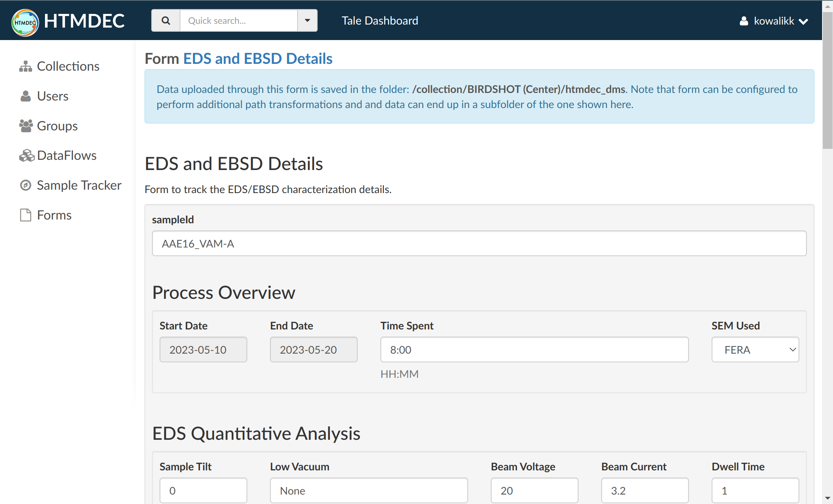This screenshot has width=833, height=504.
Task: Select the Users icon in sidebar
Action: click(25, 96)
